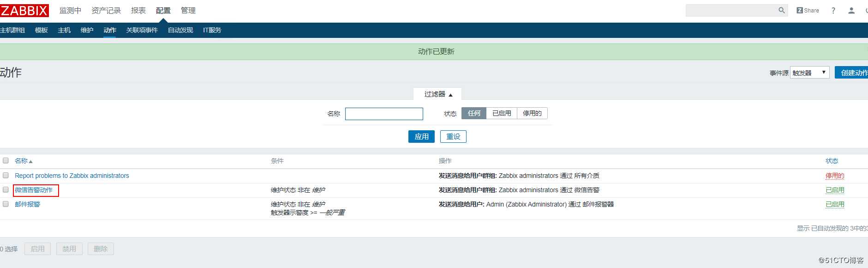Click the 重设 button
This screenshot has height=268, width=868.
(453, 136)
